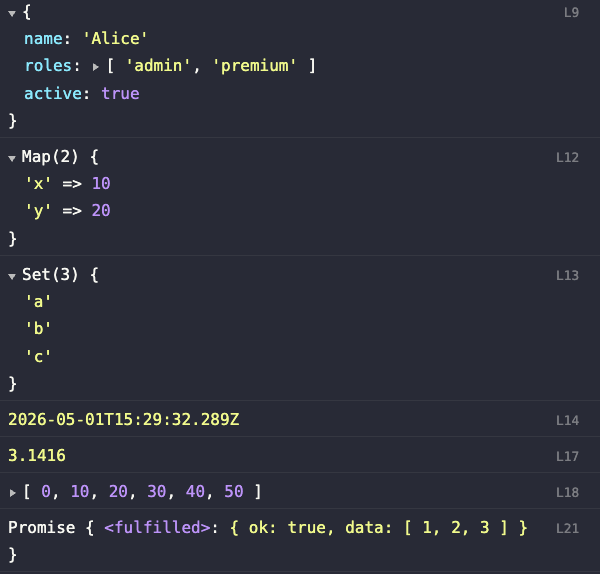This screenshot has width=600, height=574.
Task: Open source line link L17
Action: [x=567, y=456]
